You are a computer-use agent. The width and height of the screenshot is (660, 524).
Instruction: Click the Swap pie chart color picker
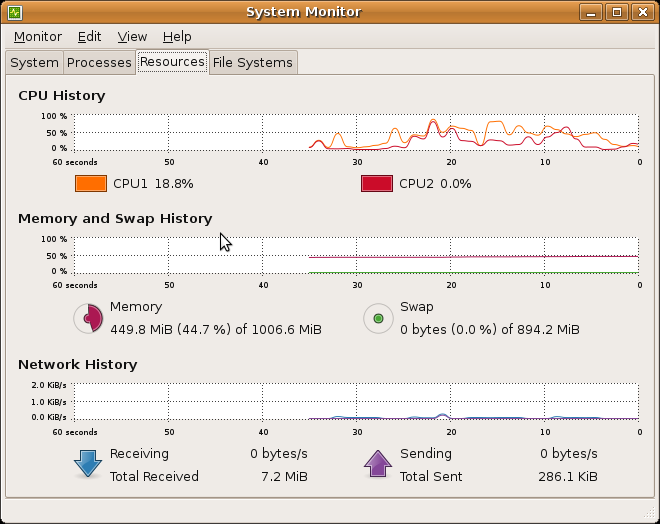tap(378, 318)
